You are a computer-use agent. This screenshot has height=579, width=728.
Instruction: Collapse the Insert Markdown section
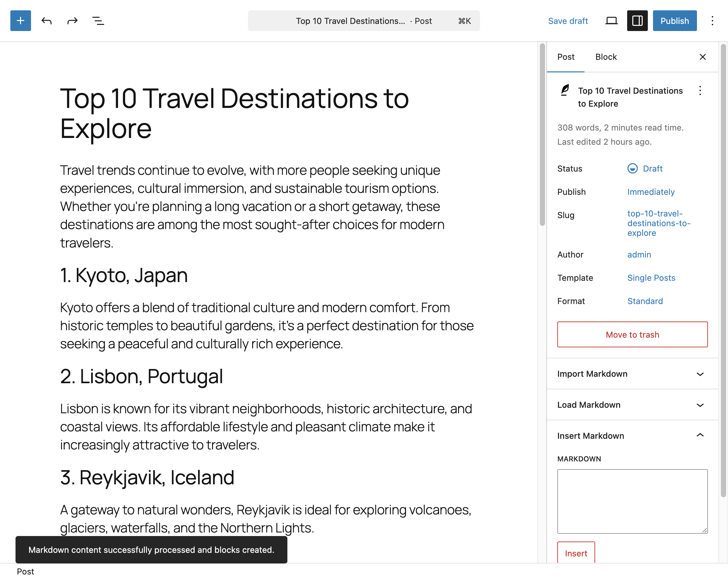632,436
